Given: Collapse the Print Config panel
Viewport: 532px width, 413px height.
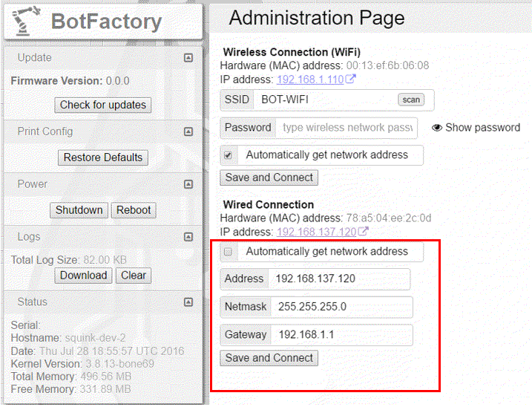Looking at the screenshot, I should coord(188,131).
